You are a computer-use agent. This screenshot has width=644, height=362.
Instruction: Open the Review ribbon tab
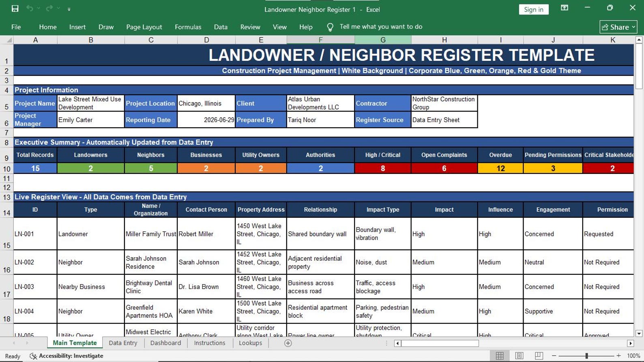tap(250, 27)
